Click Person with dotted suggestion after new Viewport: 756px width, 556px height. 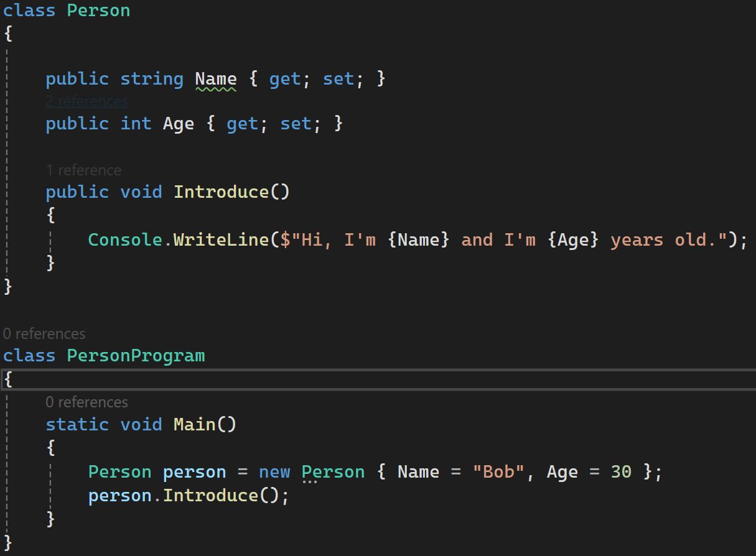pos(333,472)
